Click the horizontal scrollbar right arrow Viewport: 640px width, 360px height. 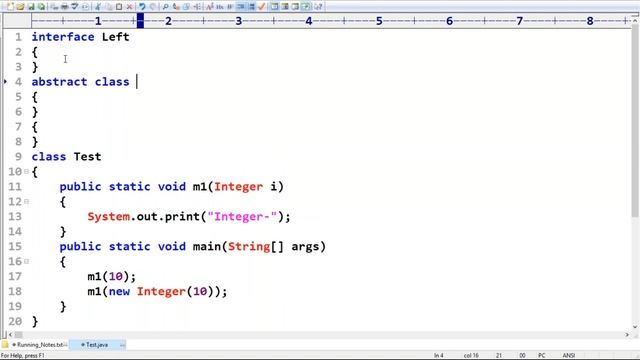point(627,335)
